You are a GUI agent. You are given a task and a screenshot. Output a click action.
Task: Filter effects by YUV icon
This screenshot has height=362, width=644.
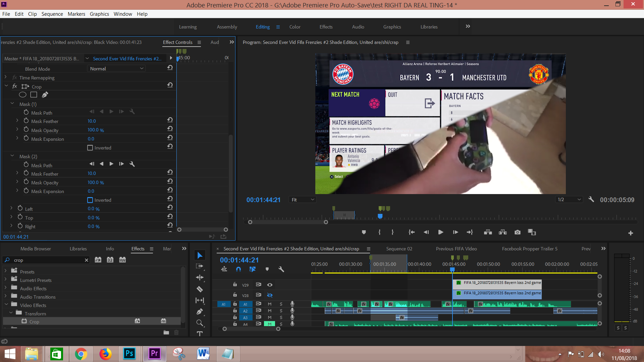[122, 260]
